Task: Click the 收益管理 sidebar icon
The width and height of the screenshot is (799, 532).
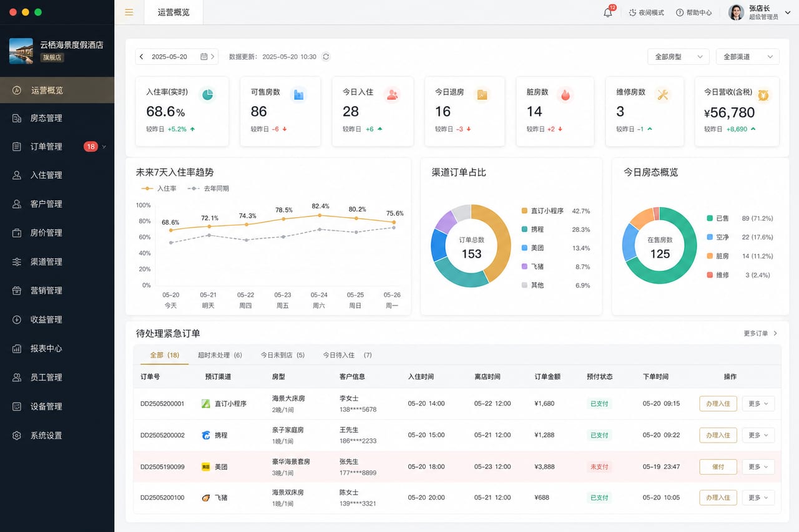Action: click(x=17, y=319)
